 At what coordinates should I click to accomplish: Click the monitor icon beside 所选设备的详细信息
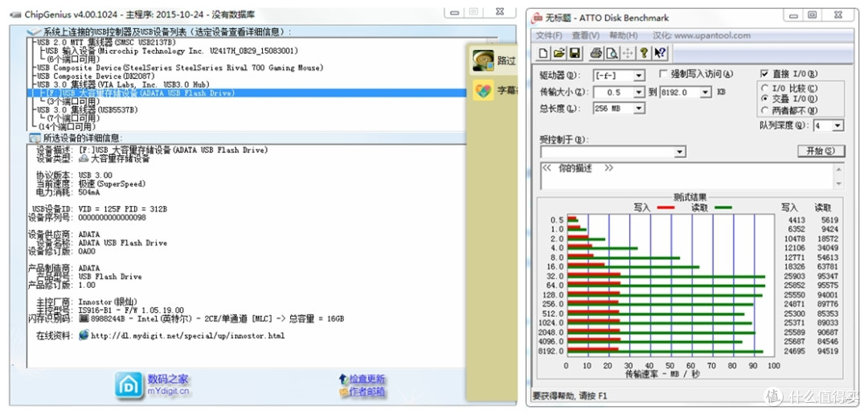click(x=35, y=138)
